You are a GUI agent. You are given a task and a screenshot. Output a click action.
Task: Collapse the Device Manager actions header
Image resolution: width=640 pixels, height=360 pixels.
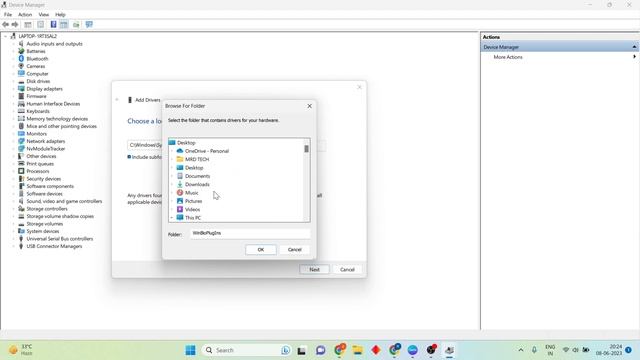coord(634,47)
